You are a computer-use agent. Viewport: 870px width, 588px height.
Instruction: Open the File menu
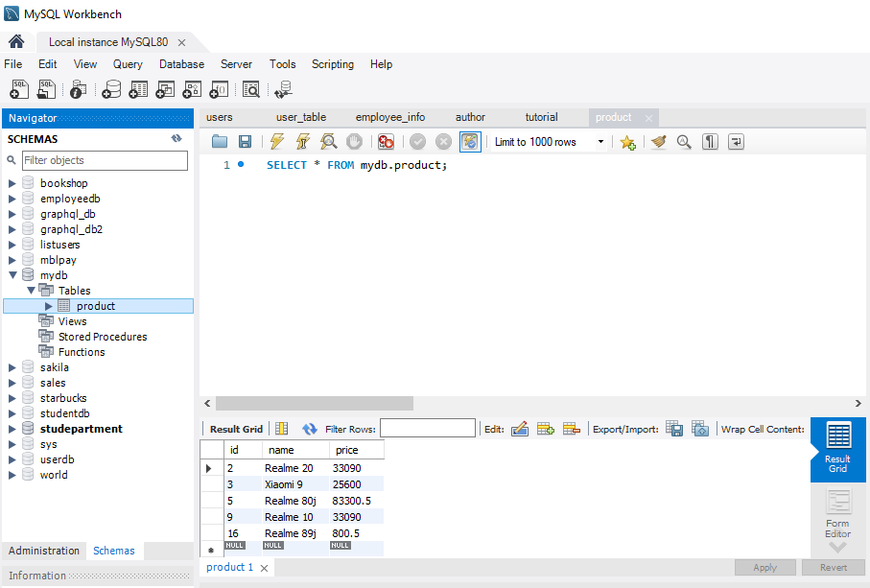click(x=13, y=64)
